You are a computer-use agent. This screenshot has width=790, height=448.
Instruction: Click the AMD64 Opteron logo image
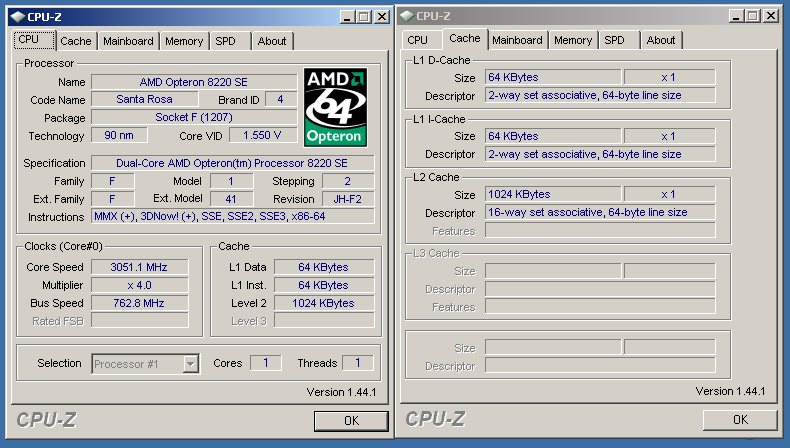pyautogui.click(x=335, y=107)
